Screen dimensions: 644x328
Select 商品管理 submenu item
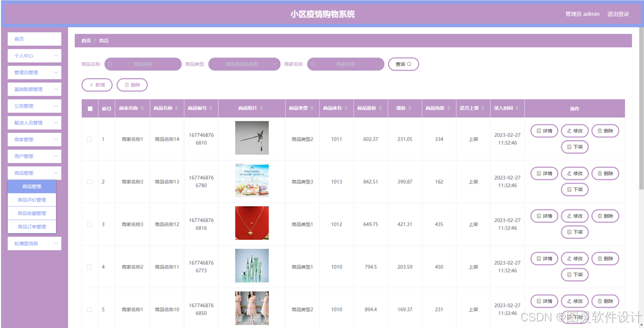(x=32, y=187)
